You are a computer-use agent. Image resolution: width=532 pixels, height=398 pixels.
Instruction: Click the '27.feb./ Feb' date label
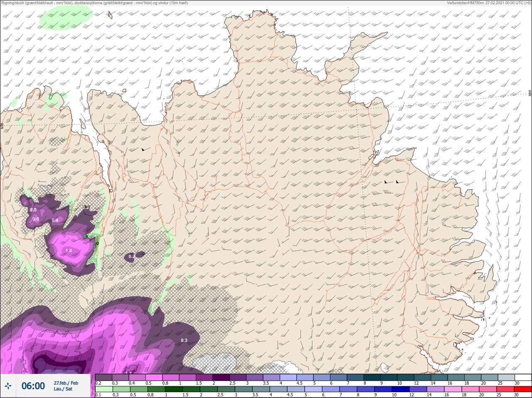coord(66,383)
